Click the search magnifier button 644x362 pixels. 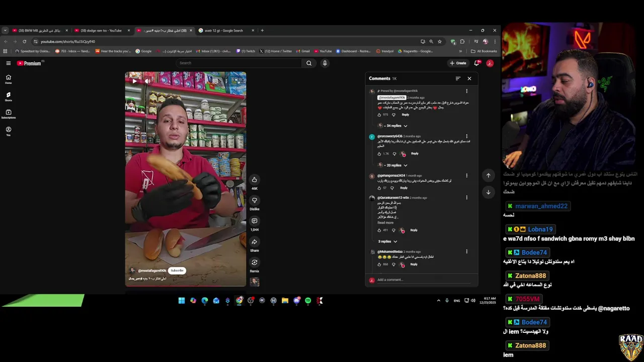click(309, 63)
